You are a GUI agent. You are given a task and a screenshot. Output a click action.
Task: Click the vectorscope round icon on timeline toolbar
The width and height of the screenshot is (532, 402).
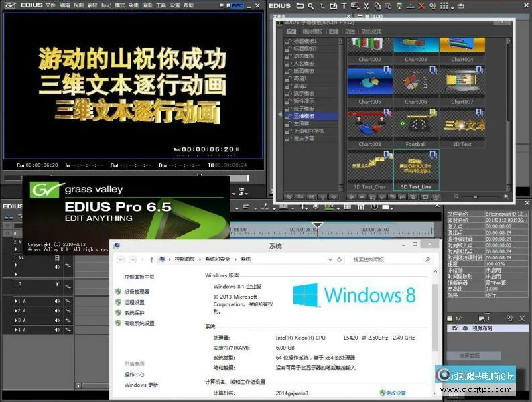[x=375, y=206]
